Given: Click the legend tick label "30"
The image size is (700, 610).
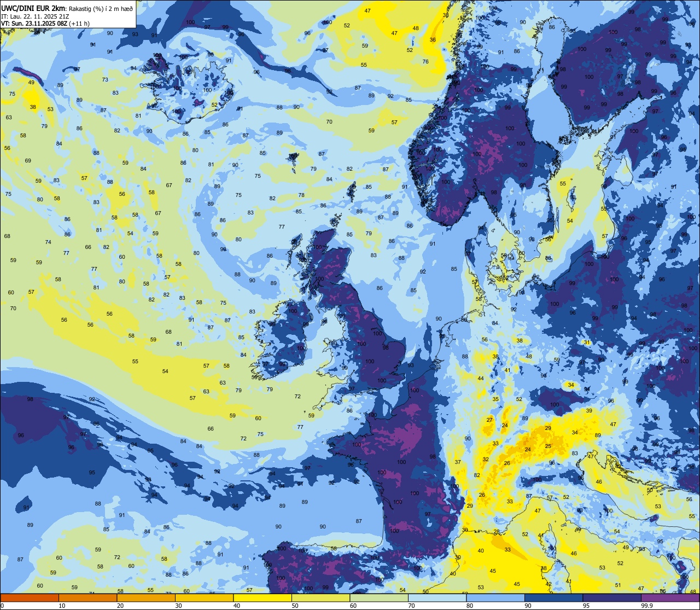Looking at the screenshot, I should click(x=178, y=606).
